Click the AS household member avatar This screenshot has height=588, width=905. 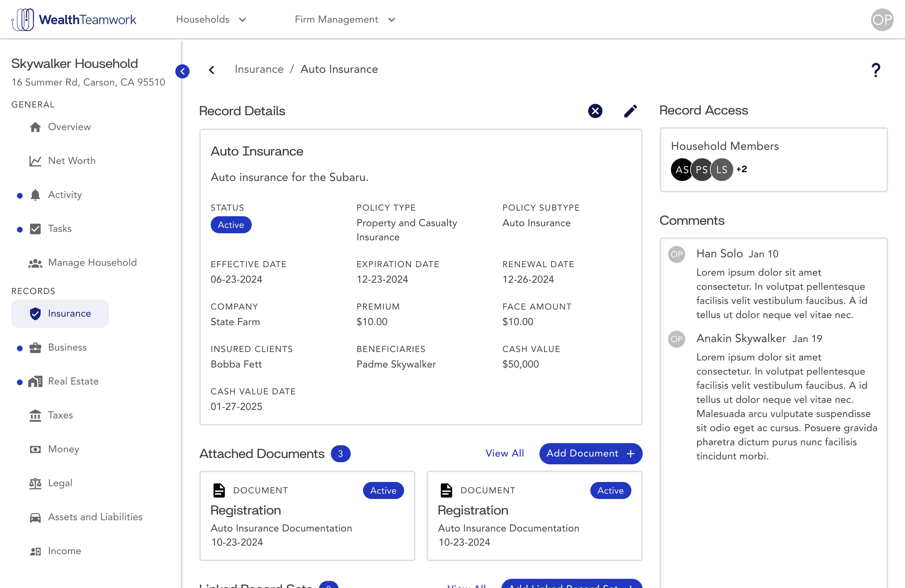(682, 170)
